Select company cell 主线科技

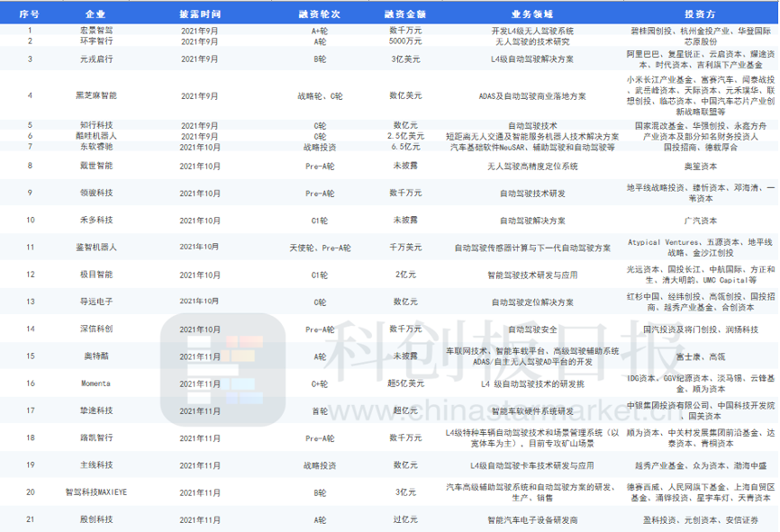(96, 464)
